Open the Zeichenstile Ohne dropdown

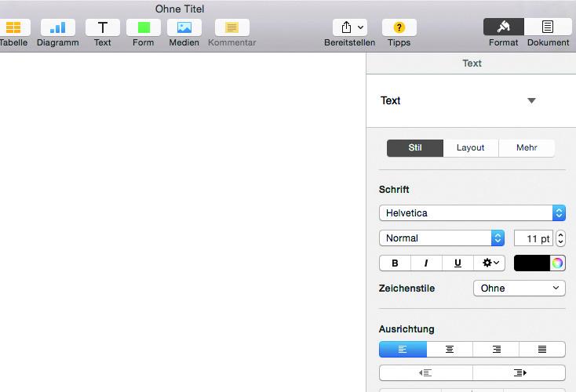519,289
